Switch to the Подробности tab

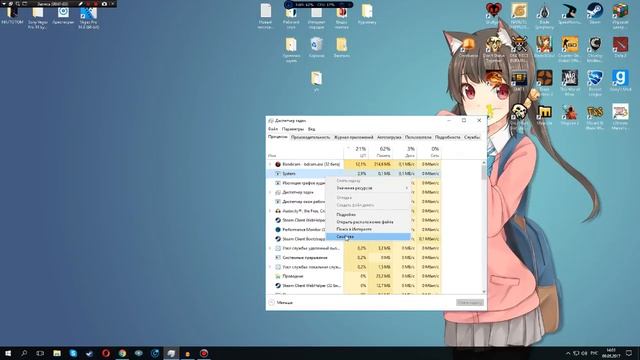click(447, 138)
